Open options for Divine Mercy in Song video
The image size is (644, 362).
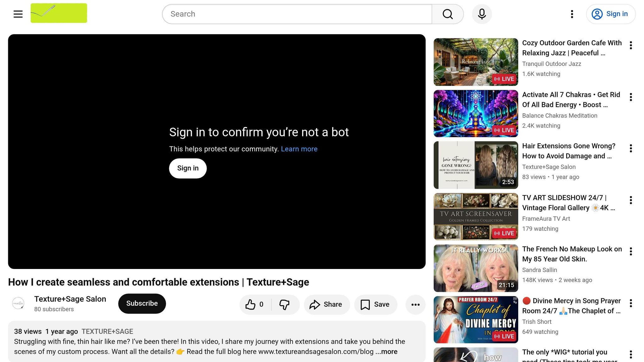[631, 304]
